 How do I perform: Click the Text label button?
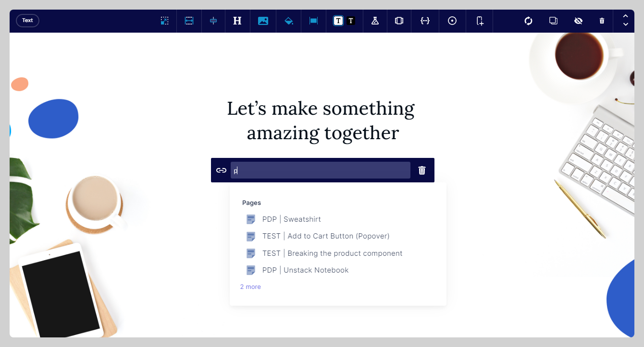27,21
